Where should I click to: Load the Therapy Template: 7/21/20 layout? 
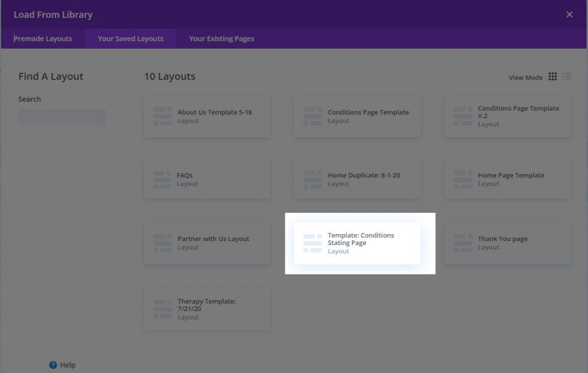point(207,309)
